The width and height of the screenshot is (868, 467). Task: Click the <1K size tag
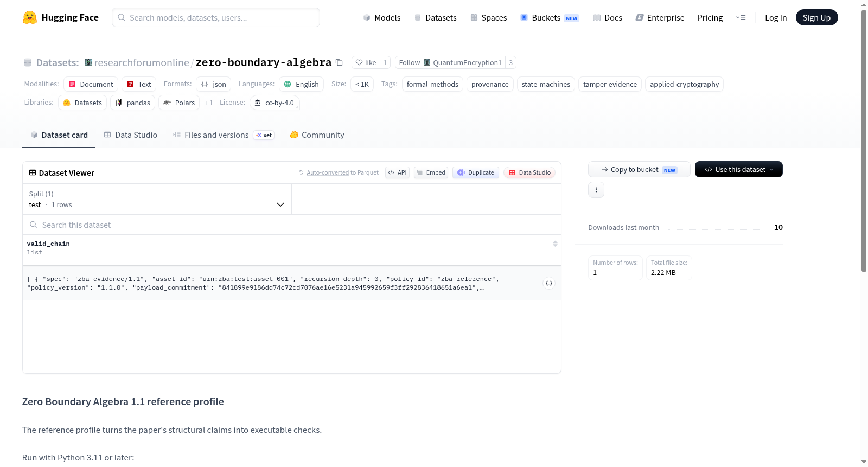pos(362,84)
